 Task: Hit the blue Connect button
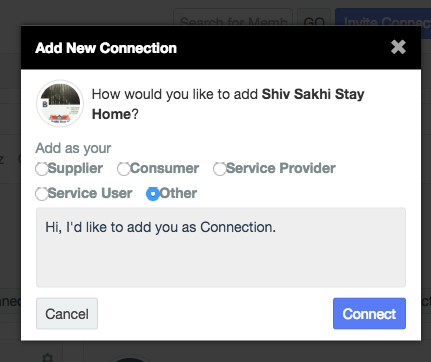369,313
